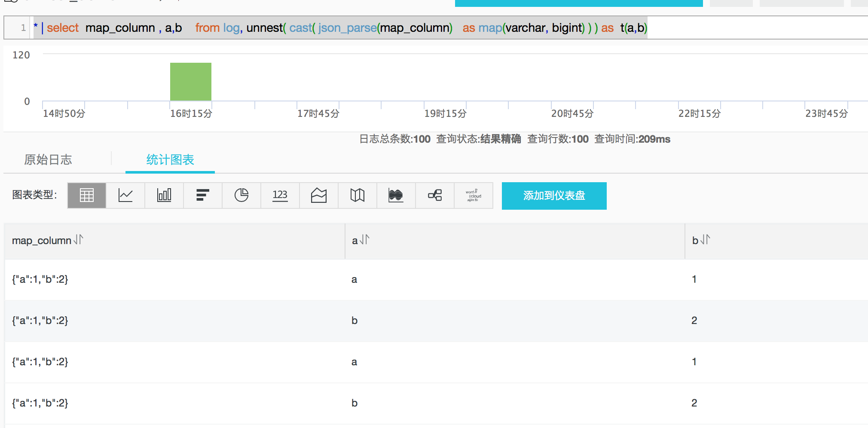
Task: Sort column b using sort arrows
Action: (706, 240)
